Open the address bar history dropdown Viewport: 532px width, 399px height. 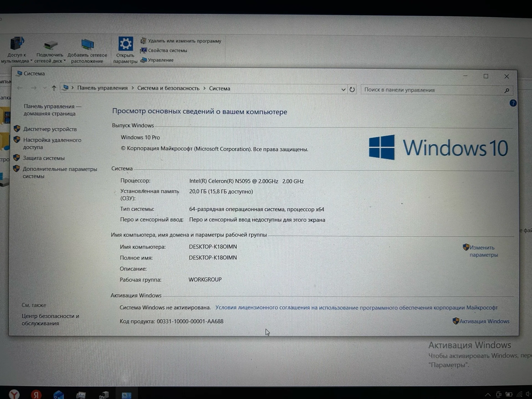pos(343,89)
